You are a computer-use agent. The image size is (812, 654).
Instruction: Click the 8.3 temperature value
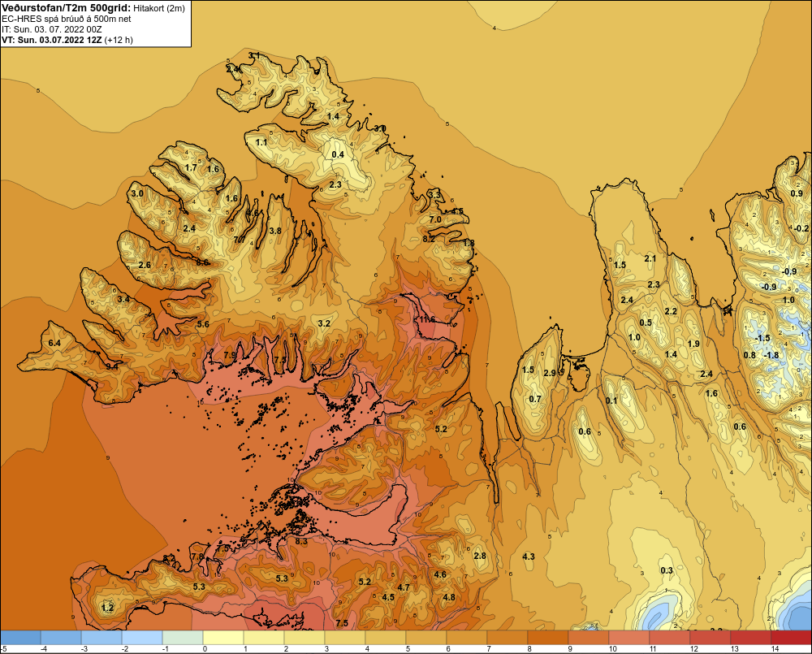(x=301, y=541)
